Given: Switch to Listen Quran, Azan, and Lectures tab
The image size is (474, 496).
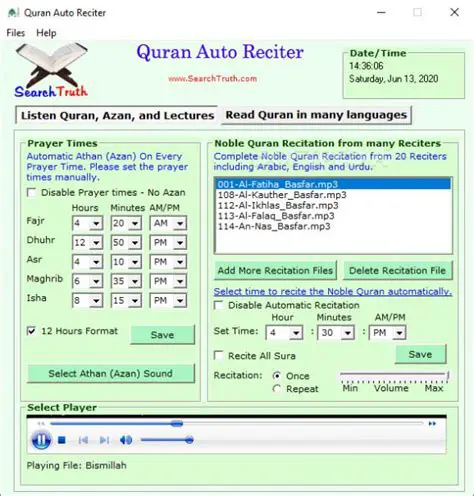Looking at the screenshot, I should (x=117, y=115).
